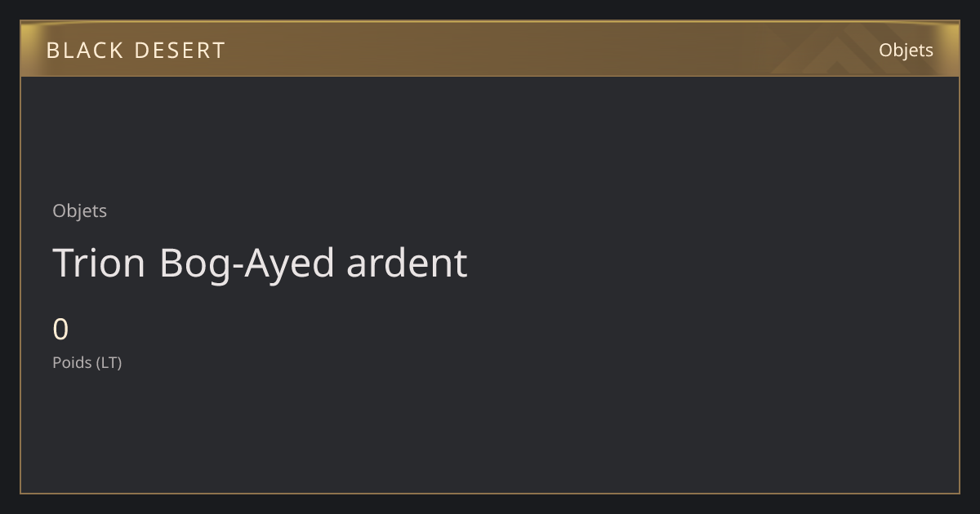980x514 pixels.
Task: Click the Trion Bog-Ayed ardent heading
Action: coord(260,263)
